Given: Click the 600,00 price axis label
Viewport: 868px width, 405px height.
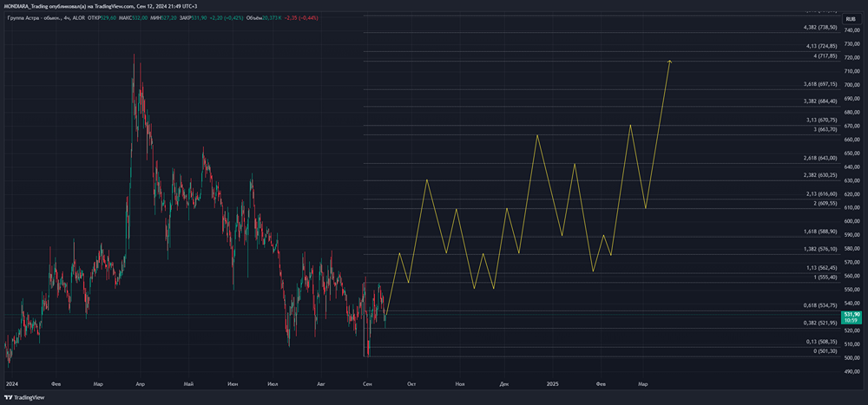Looking at the screenshot, I should 852,221.
